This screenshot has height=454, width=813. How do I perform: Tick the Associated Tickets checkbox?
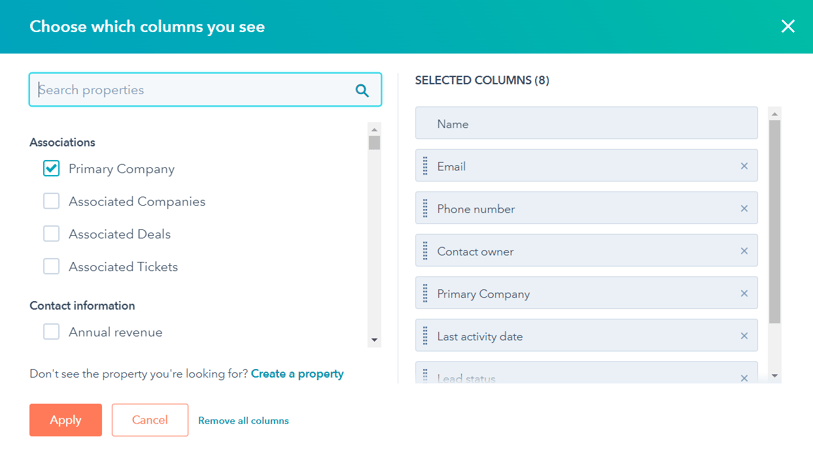51,266
